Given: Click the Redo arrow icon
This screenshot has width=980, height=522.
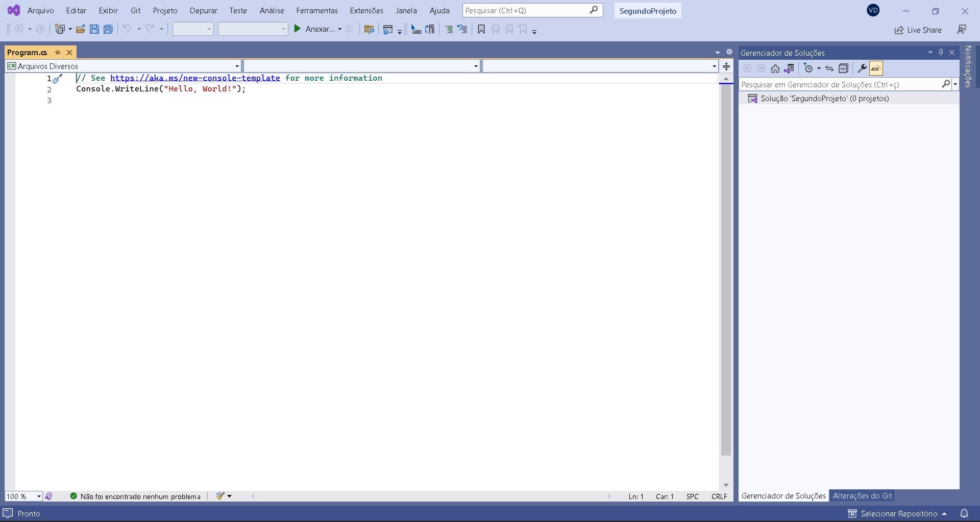Looking at the screenshot, I should pos(150,29).
